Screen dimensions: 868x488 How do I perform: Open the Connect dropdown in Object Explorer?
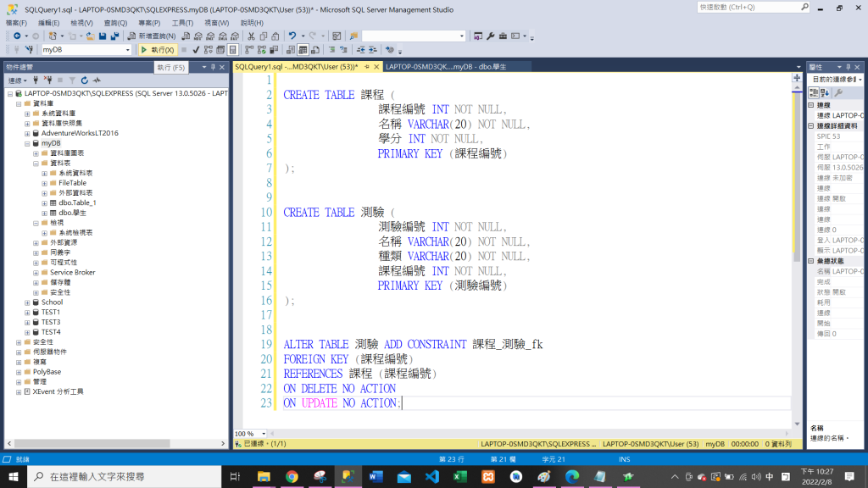(17, 80)
